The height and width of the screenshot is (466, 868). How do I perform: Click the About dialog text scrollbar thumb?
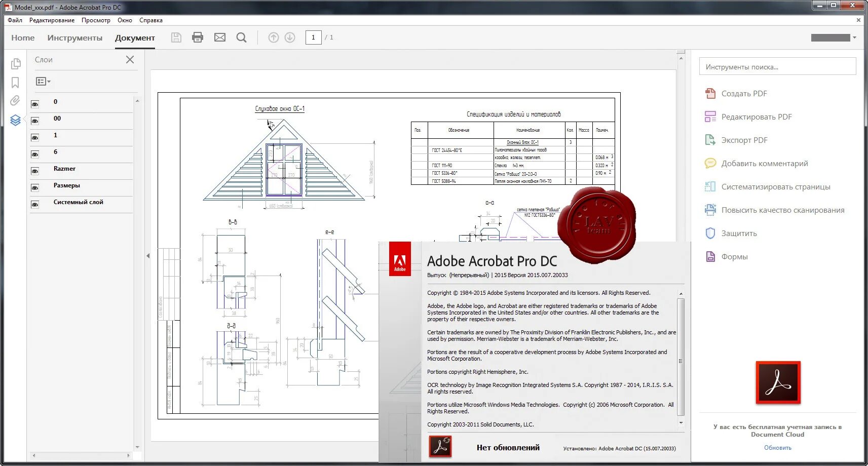(681, 357)
